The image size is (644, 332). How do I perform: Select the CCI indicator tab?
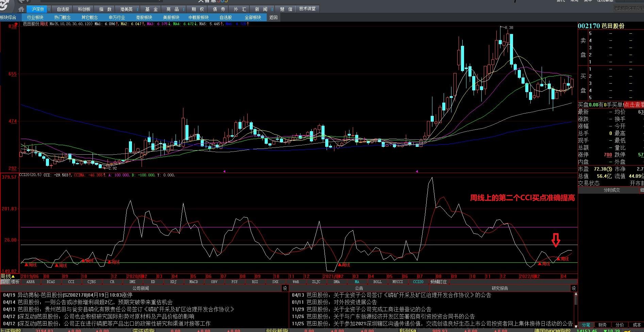click(71, 282)
